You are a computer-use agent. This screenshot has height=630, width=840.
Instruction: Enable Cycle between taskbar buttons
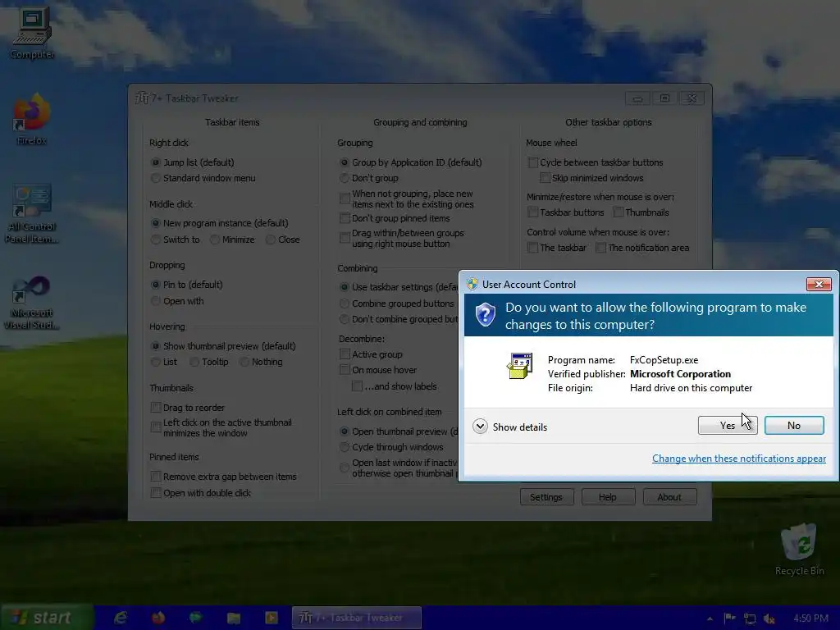point(533,162)
